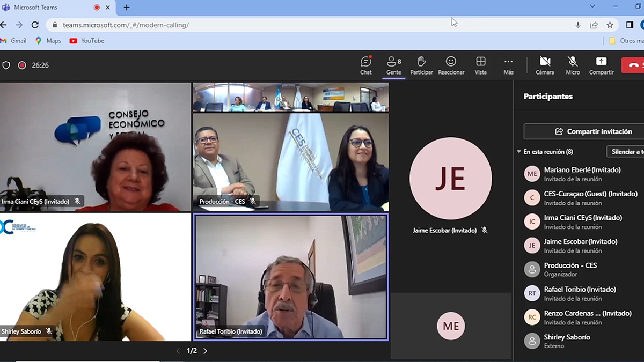The image size is (644, 362).
Task: Open the tab search dropdown chevron
Action: pyautogui.click(x=592, y=6)
